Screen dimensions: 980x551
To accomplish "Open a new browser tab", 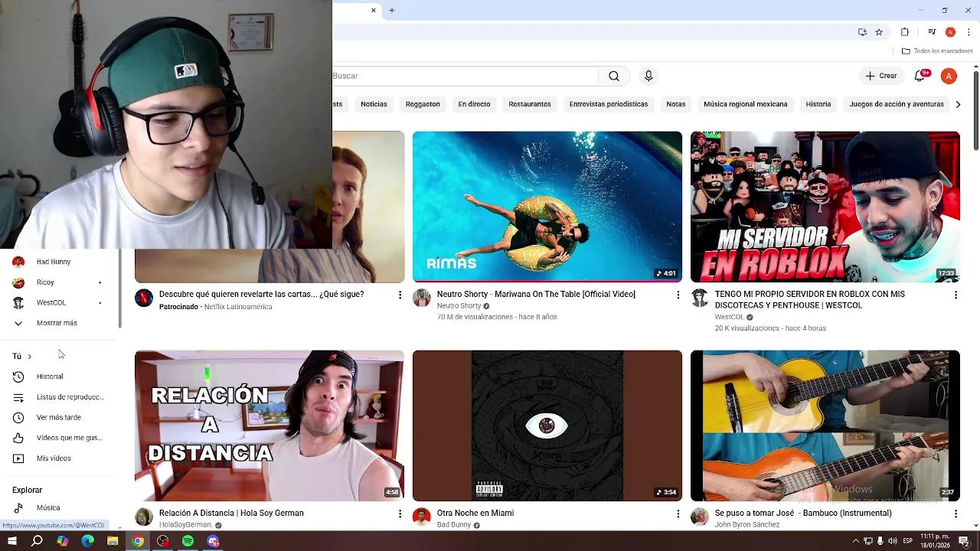I will click(392, 10).
